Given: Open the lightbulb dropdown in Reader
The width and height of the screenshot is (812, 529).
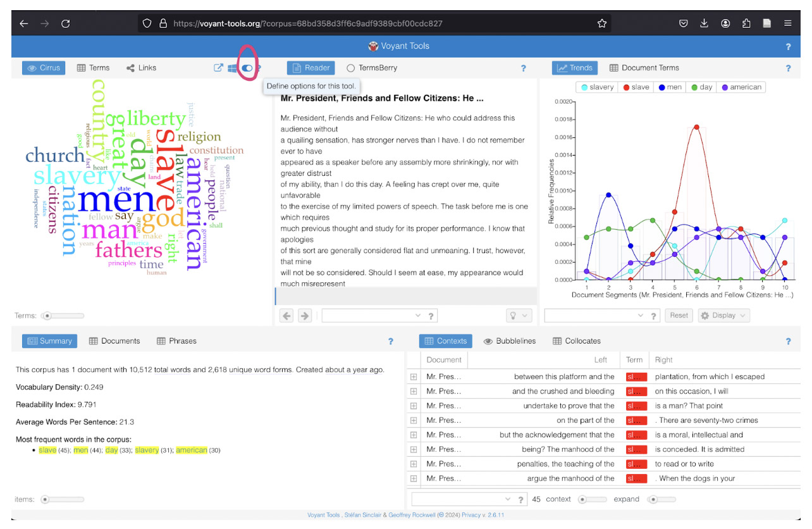Looking at the screenshot, I should tap(519, 316).
